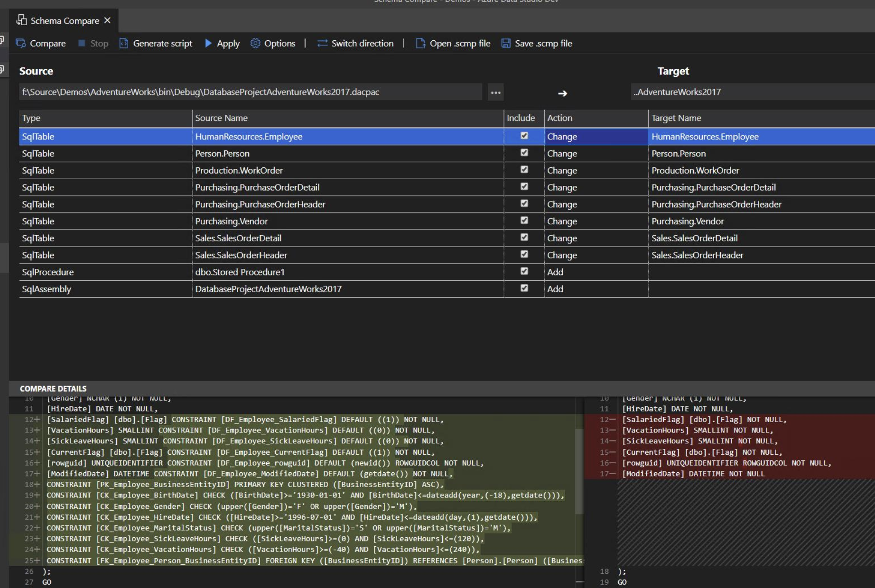Image resolution: width=875 pixels, height=588 pixels.
Task: Click the Compare button label
Action: pyautogui.click(x=48, y=43)
